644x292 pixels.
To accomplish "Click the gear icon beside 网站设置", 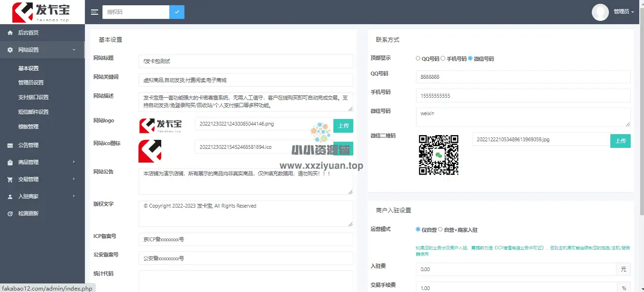I will 10,50.
